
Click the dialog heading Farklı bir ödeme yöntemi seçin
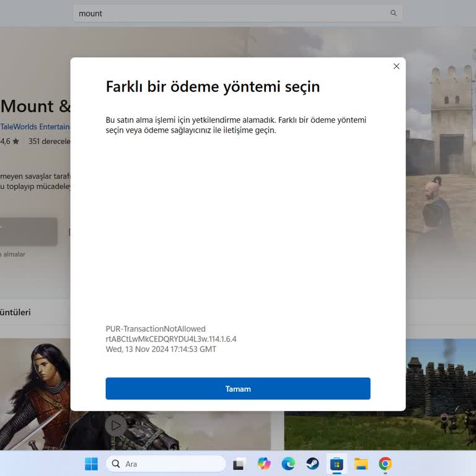click(213, 87)
